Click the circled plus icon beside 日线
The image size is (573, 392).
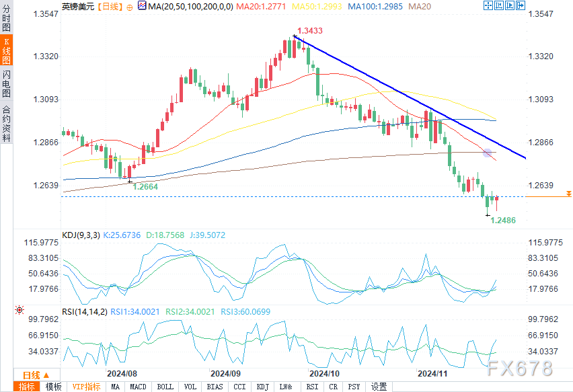pos(130,7)
